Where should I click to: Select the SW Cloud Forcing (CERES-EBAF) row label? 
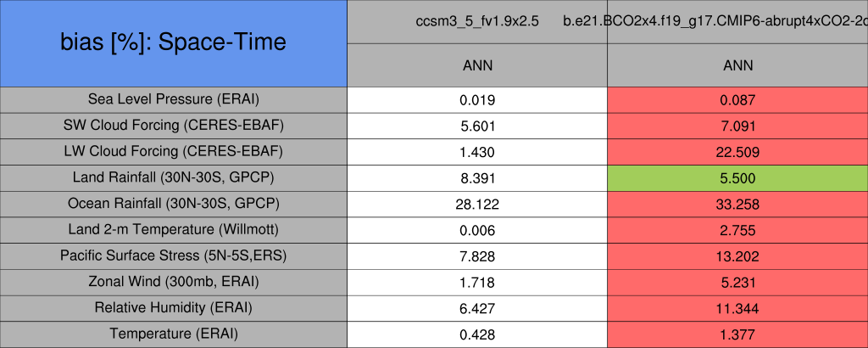(x=174, y=126)
